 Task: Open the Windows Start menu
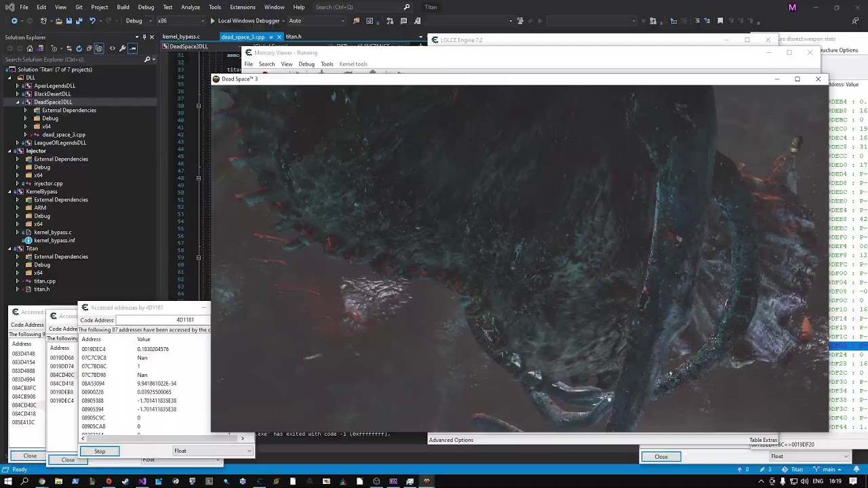[8, 481]
